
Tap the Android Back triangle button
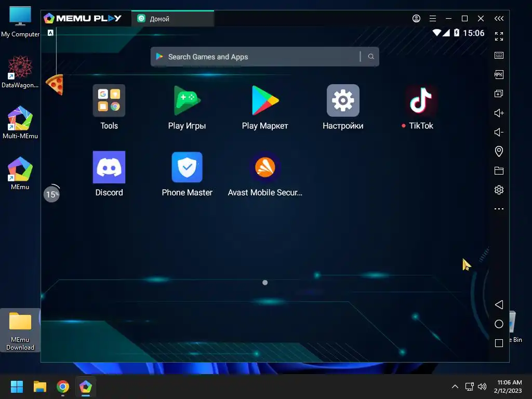499,304
